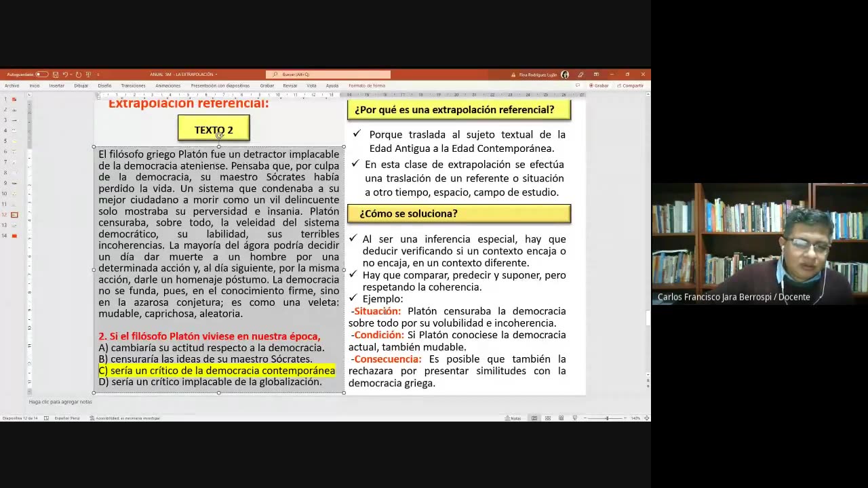Switch to Reading view icon

(561, 418)
